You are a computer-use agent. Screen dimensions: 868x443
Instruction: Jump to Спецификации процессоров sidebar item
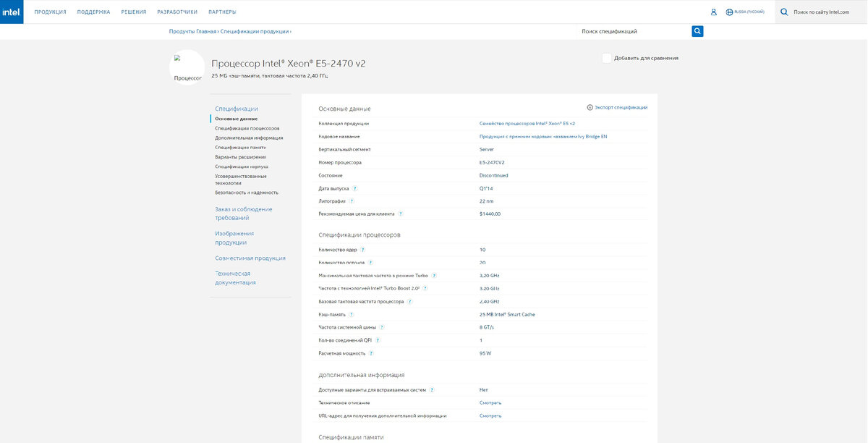(x=247, y=128)
